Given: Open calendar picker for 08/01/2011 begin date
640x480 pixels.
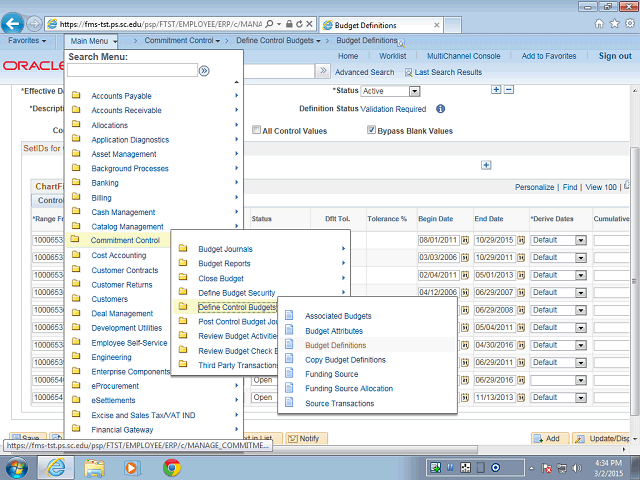Looking at the screenshot, I should (x=465, y=240).
